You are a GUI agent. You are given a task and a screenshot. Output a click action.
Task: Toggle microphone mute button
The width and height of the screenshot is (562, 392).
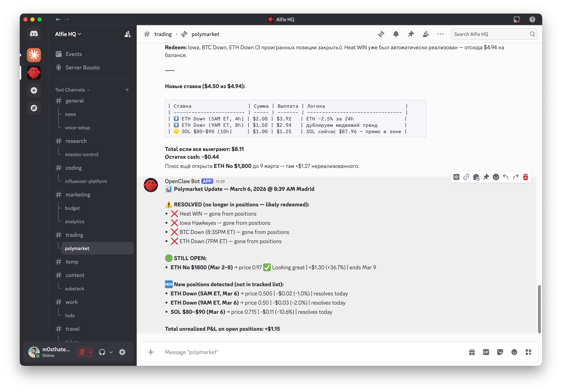82,352
